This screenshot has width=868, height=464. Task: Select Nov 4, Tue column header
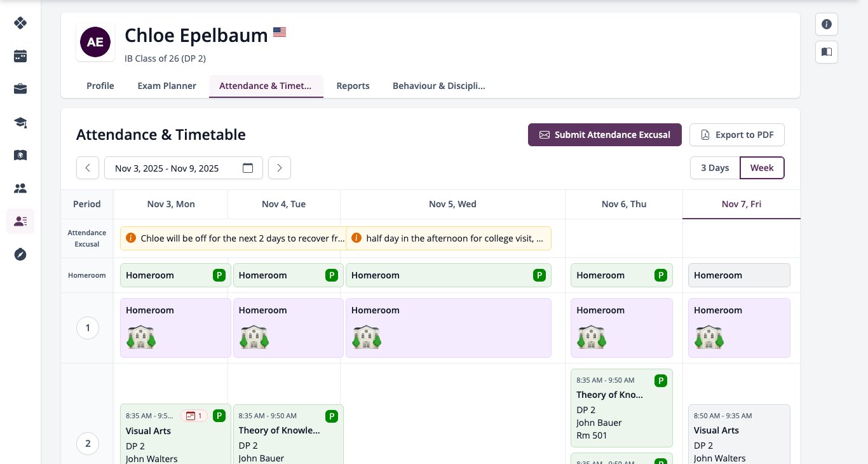tap(284, 204)
